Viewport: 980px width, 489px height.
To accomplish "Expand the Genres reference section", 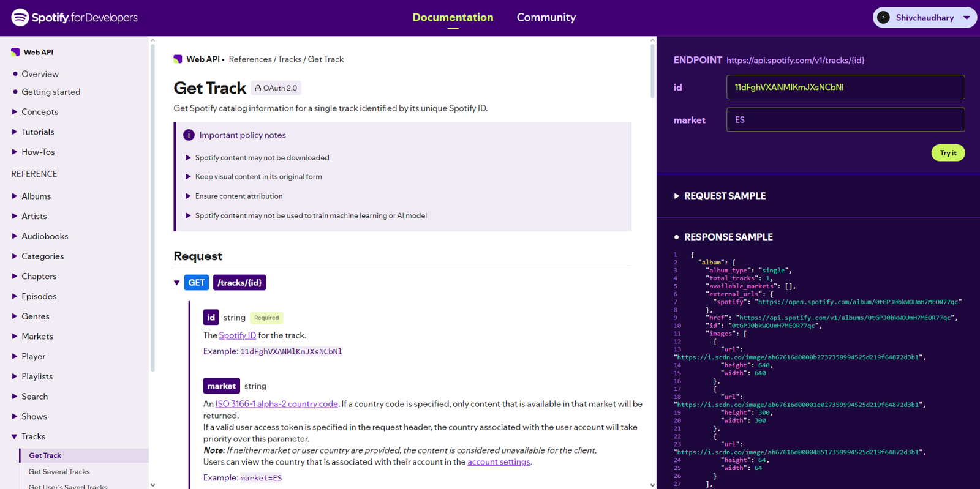I will pos(31,316).
